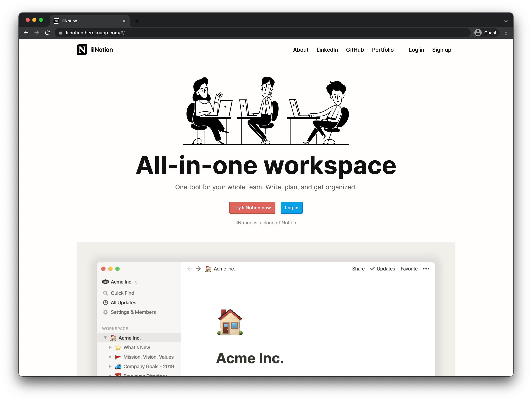532x401 pixels.
Task: Click the Try lilNotion now button
Action: [251, 207]
